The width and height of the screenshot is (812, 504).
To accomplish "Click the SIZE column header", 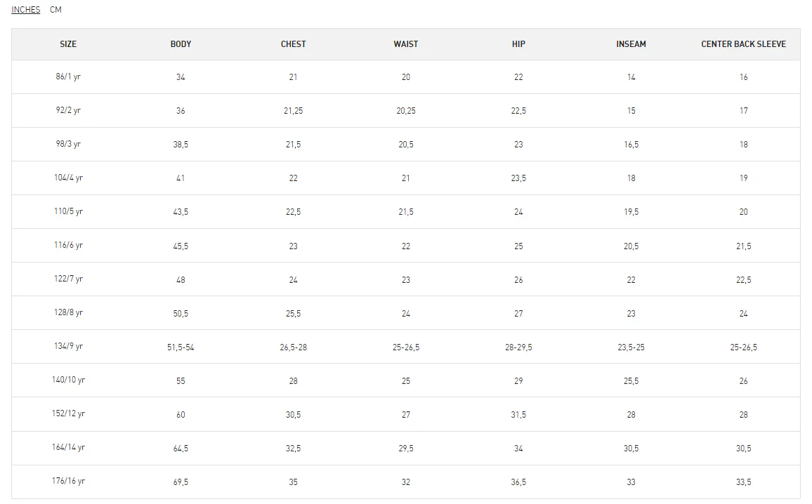I will [x=68, y=44].
